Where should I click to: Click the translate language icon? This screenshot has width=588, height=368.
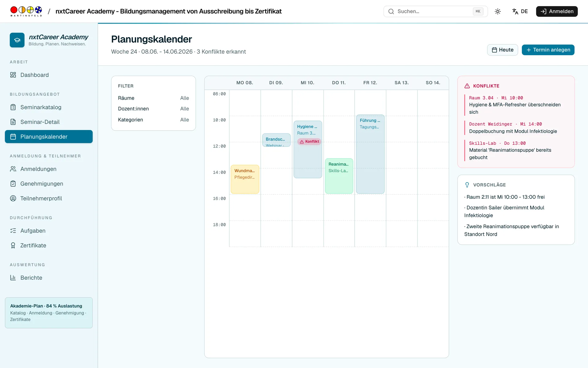(x=515, y=11)
